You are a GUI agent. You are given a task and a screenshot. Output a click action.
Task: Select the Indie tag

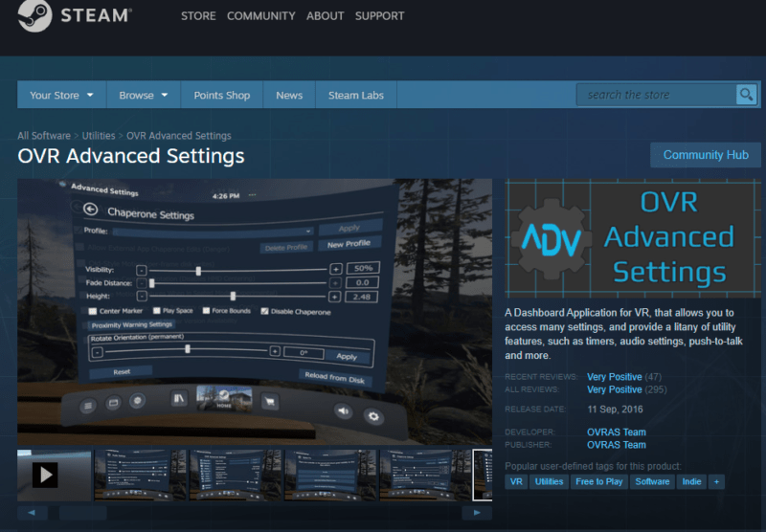coord(691,481)
